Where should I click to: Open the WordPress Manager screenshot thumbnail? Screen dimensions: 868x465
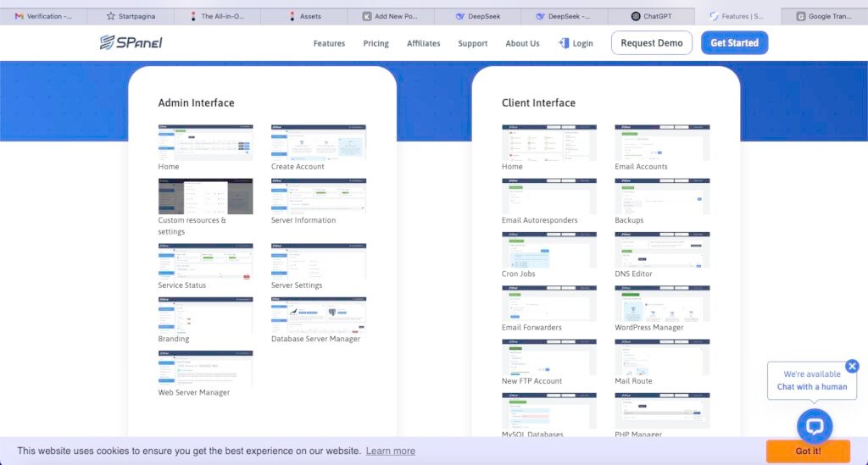pos(662,303)
